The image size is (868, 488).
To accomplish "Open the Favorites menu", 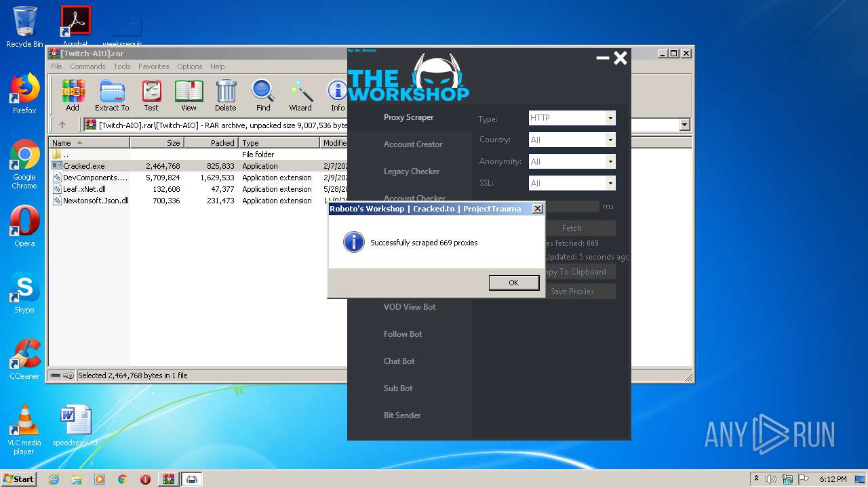I will 154,66.
